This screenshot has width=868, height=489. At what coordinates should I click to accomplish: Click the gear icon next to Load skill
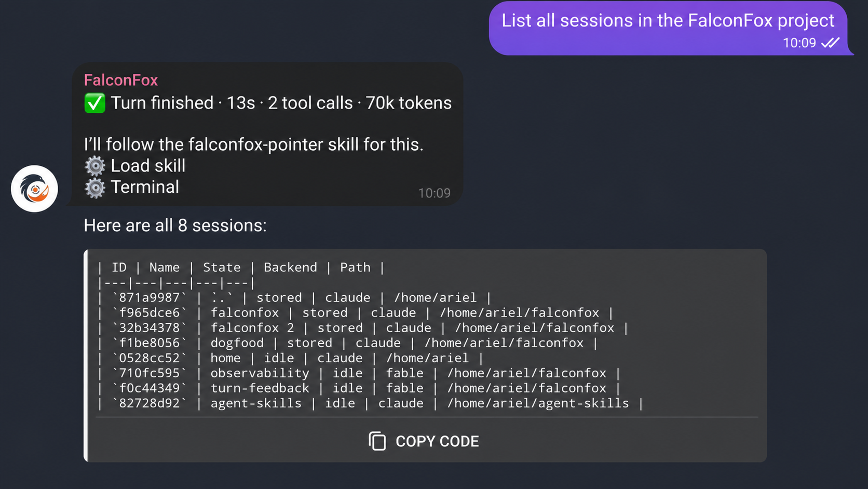(95, 166)
